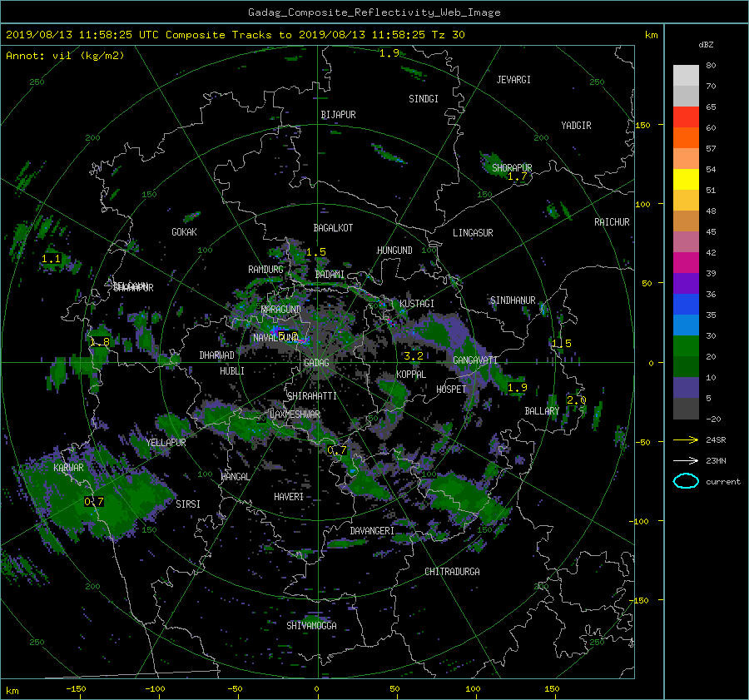The width and height of the screenshot is (749, 700).
Task: Click the 1.7 VIL value below Shorapur
Action: pos(518,176)
